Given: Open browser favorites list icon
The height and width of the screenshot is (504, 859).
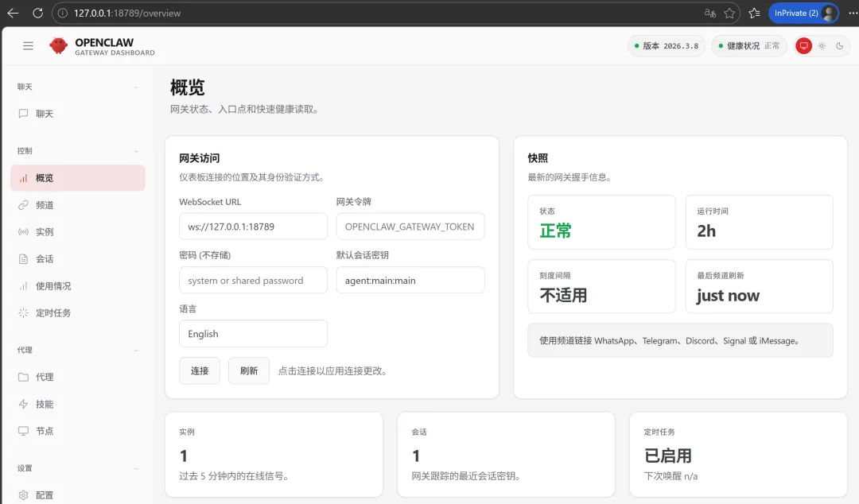Looking at the screenshot, I should tap(754, 14).
